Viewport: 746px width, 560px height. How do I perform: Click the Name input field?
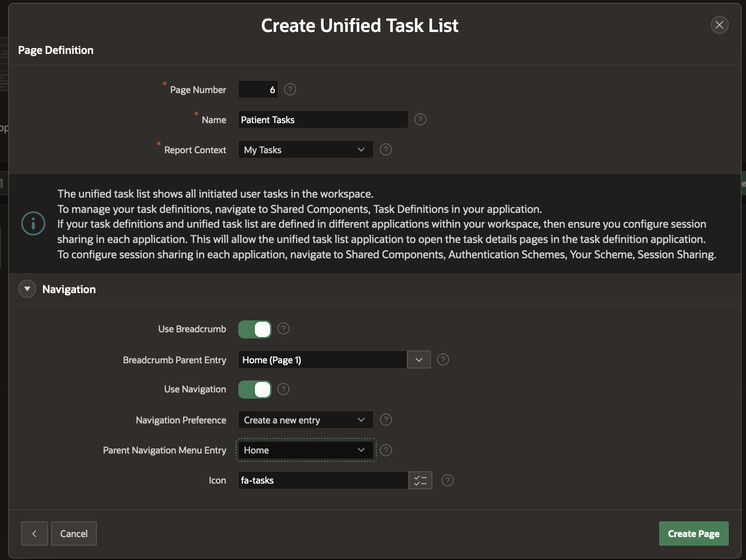[x=323, y=120]
